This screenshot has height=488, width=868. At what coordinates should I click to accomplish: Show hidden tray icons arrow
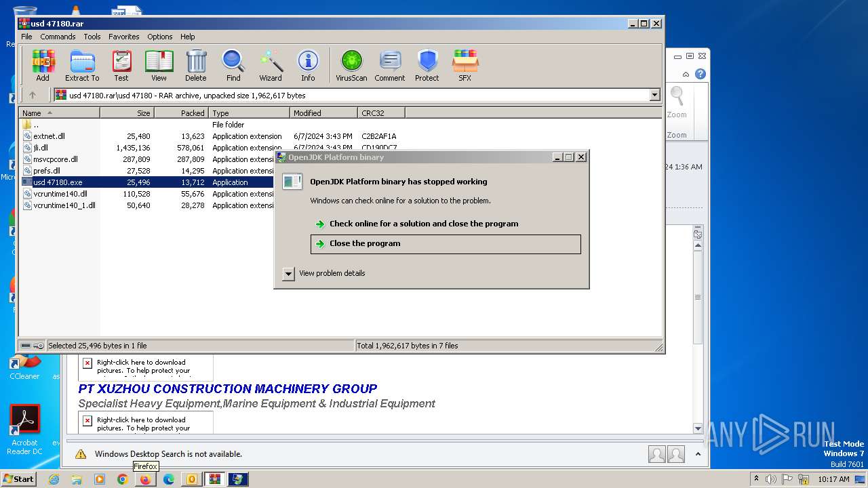click(x=756, y=479)
